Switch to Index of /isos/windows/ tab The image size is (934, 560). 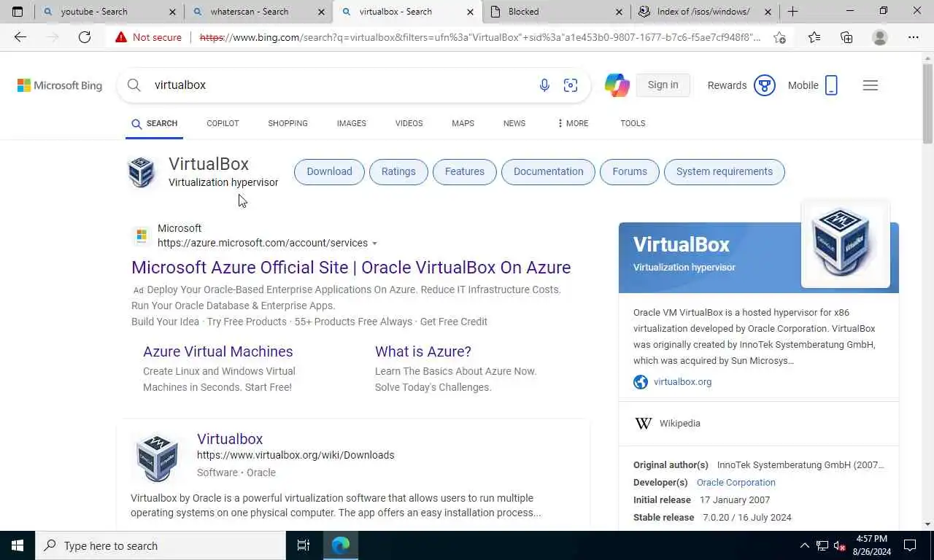[x=705, y=12]
